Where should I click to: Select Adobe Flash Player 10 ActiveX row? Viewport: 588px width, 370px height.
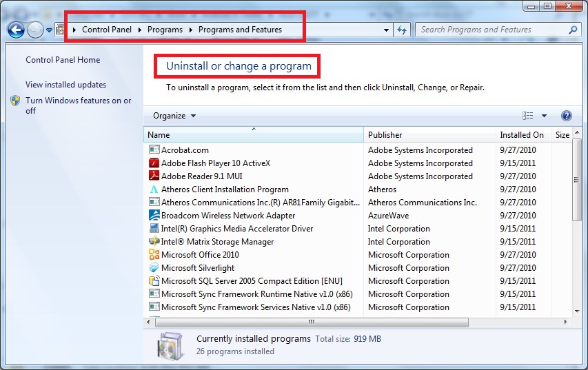[x=358, y=163]
